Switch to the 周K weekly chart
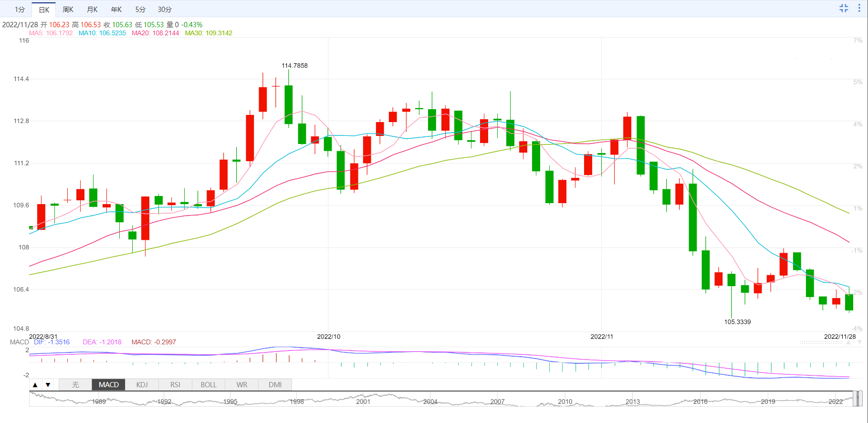The image size is (868, 423). pos(68,10)
